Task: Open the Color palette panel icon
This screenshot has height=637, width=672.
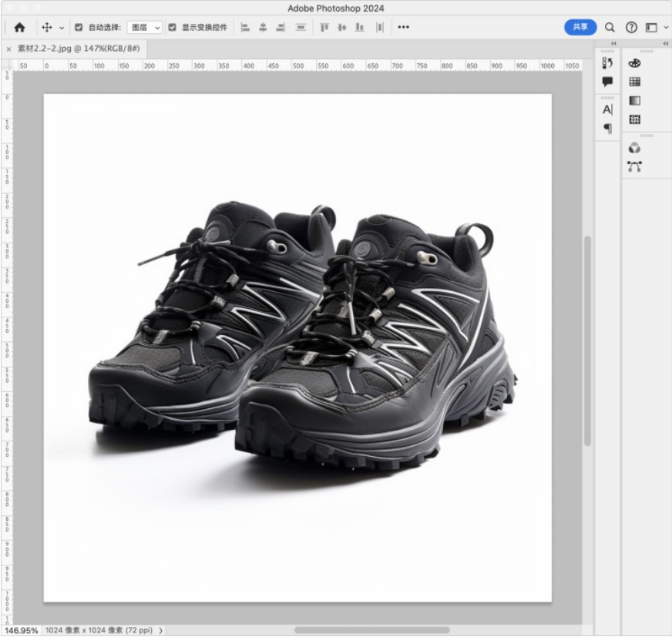Action: [635, 63]
